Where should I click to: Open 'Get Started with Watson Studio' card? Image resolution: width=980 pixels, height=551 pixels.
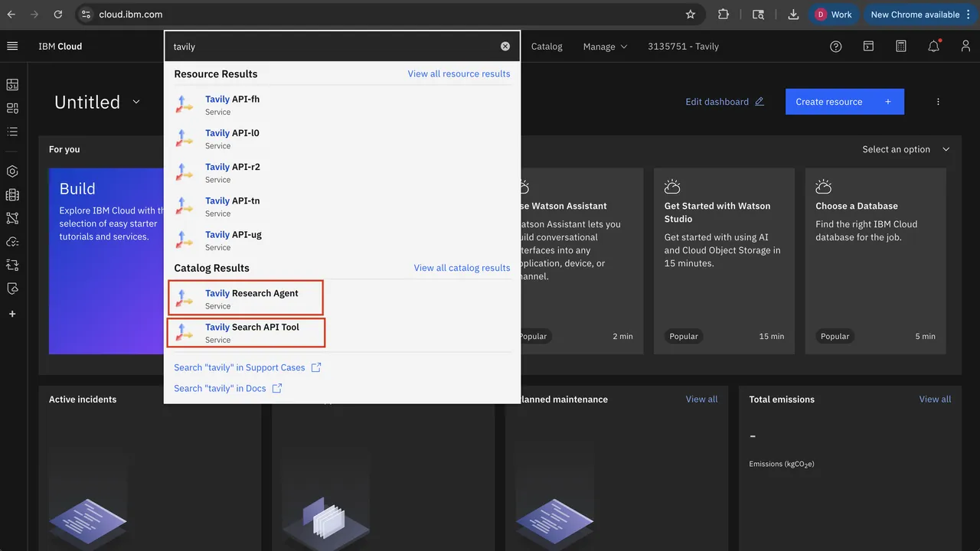coord(724,261)
